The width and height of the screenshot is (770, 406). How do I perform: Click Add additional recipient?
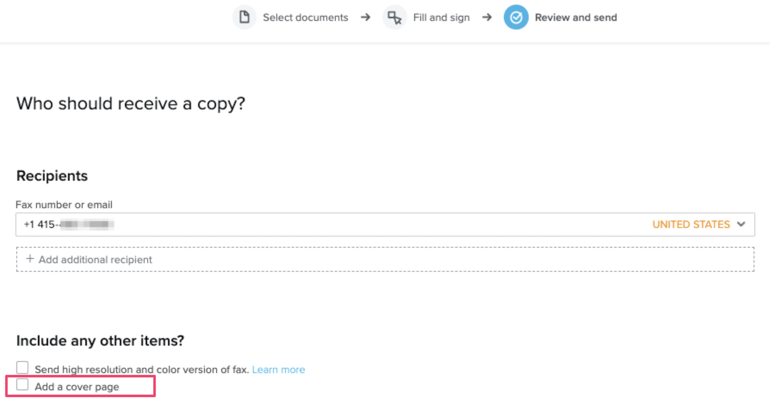385,259
